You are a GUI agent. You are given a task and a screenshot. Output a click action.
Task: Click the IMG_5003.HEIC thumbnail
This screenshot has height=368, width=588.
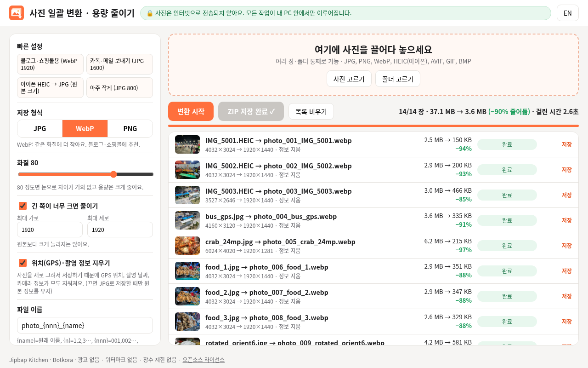pyautogui.click(x=187, y=195)
